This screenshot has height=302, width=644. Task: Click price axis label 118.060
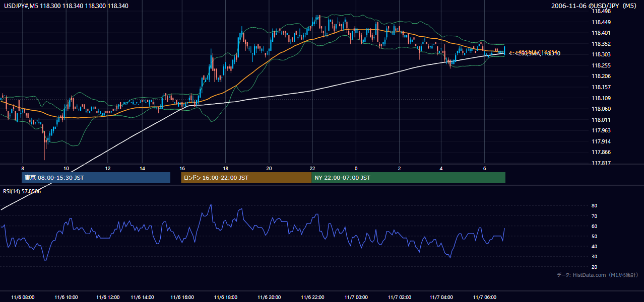tap(601, 109)
